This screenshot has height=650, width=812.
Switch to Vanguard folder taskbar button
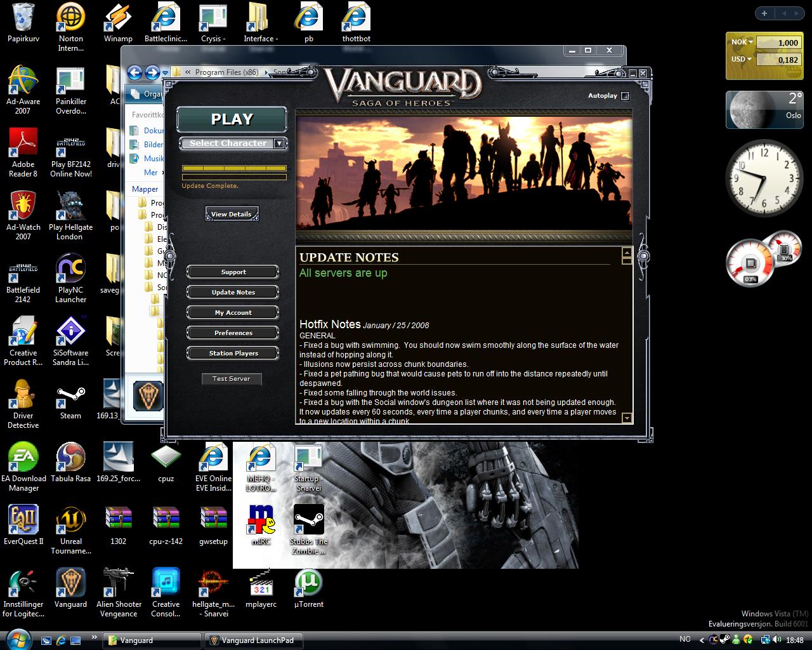point(152,640)
